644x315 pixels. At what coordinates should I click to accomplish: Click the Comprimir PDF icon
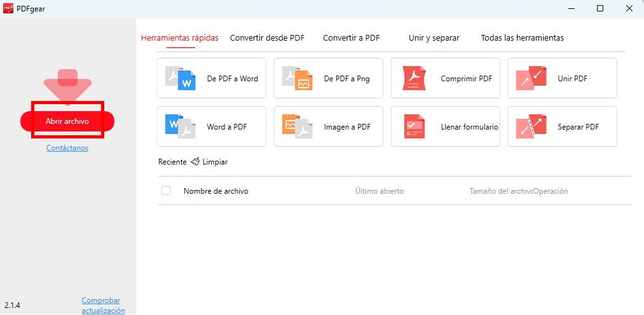[414, 78]
